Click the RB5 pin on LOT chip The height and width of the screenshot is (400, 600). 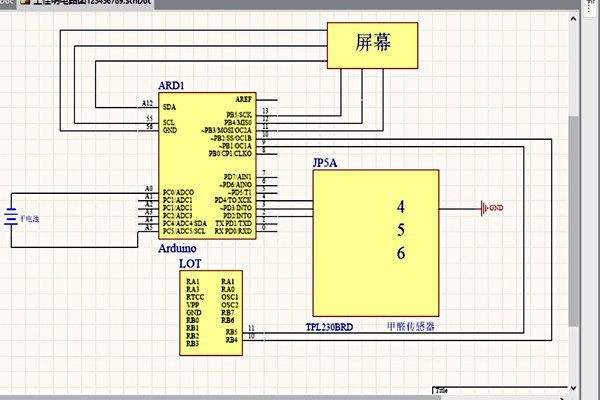tap(231, 331)
